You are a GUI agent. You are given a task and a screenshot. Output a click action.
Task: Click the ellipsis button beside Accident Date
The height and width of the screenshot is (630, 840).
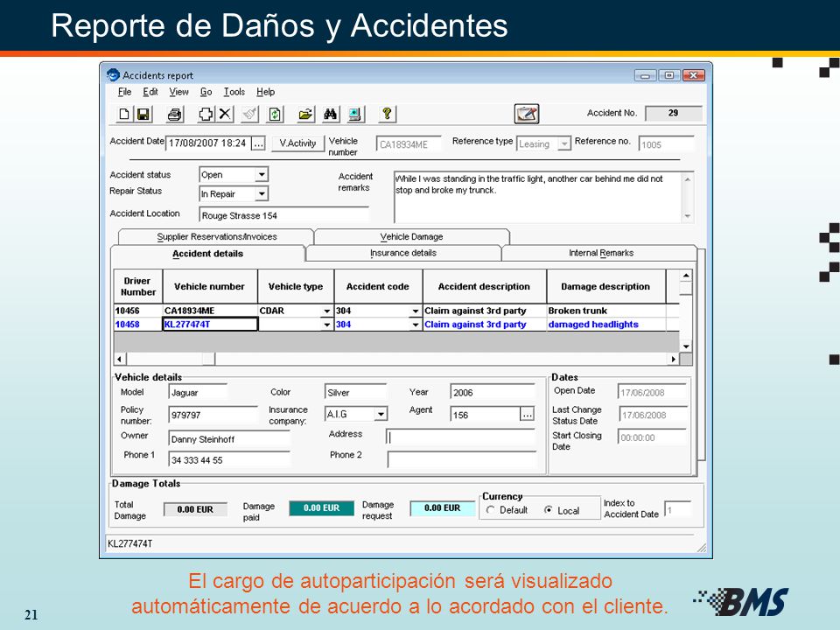[x=258, y=143]
